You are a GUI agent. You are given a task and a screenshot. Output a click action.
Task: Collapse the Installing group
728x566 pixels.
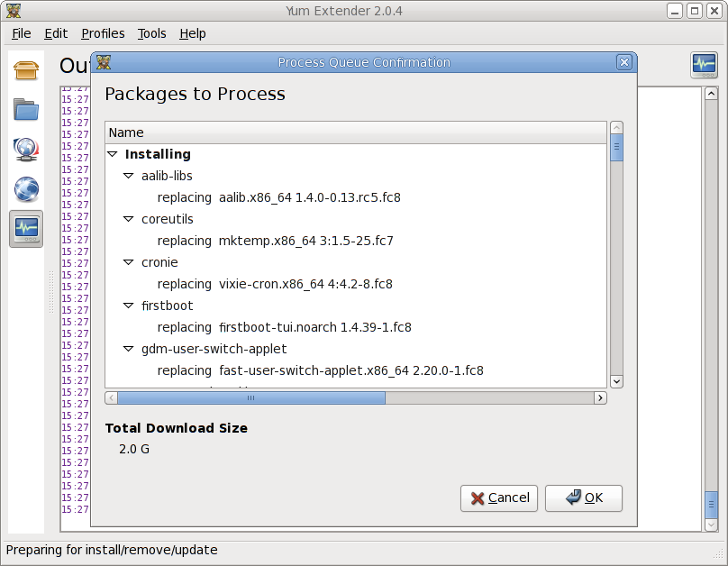tap(113, 154)
